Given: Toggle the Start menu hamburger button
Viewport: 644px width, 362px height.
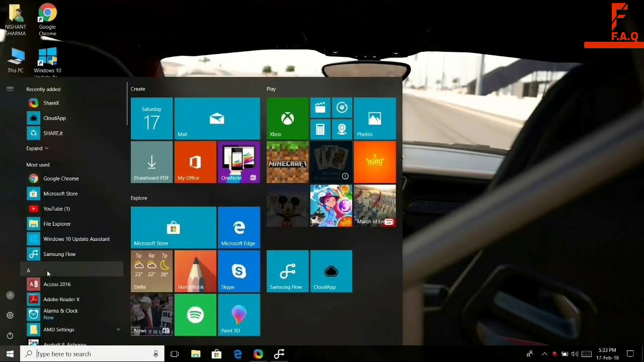Looking at the screenshot, I should click(x=10, y=89).
